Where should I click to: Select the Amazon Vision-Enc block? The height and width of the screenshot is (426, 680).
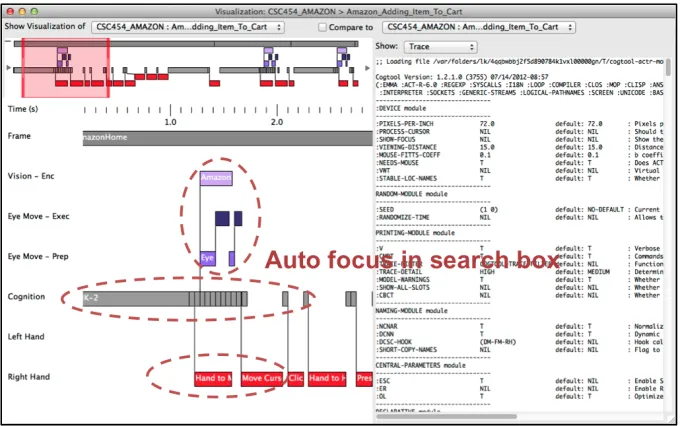216,178
